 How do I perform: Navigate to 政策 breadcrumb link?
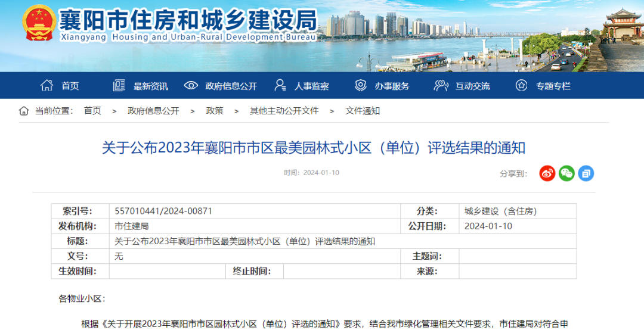[215, 111]
